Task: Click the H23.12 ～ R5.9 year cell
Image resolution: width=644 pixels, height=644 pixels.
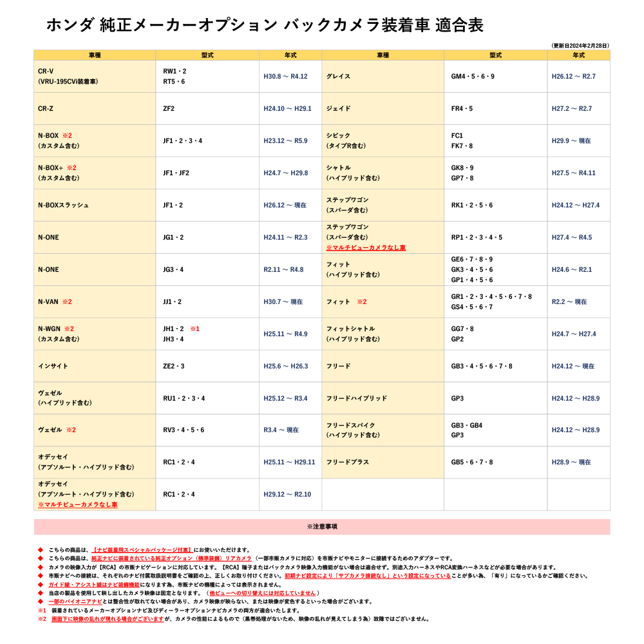Action: 290,141
